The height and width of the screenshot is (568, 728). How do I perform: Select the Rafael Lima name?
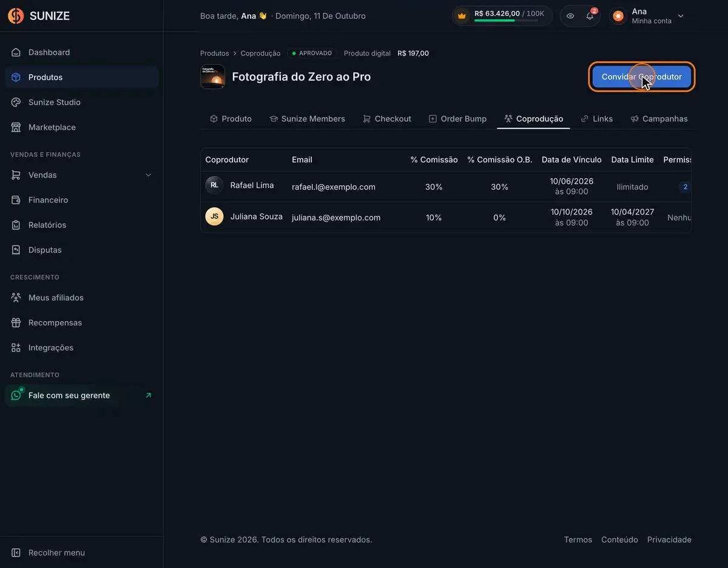(252, 185)
